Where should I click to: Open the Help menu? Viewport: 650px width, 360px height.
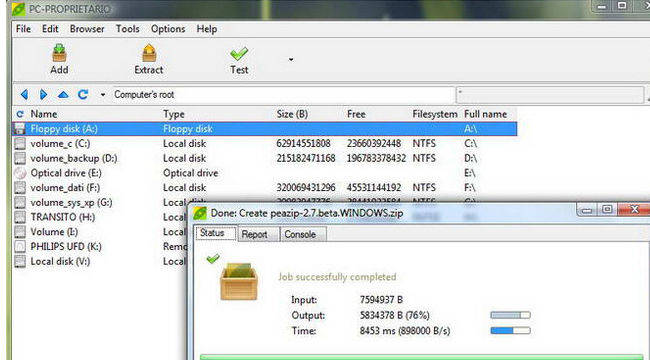tap(207, 29)
